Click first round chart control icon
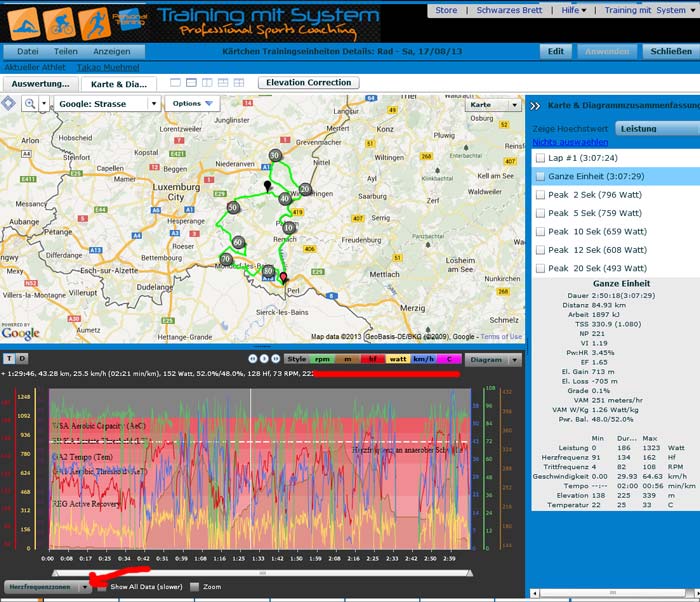This screenshot has height=602, width=700. pyautogui.click(x=252, y=359)
